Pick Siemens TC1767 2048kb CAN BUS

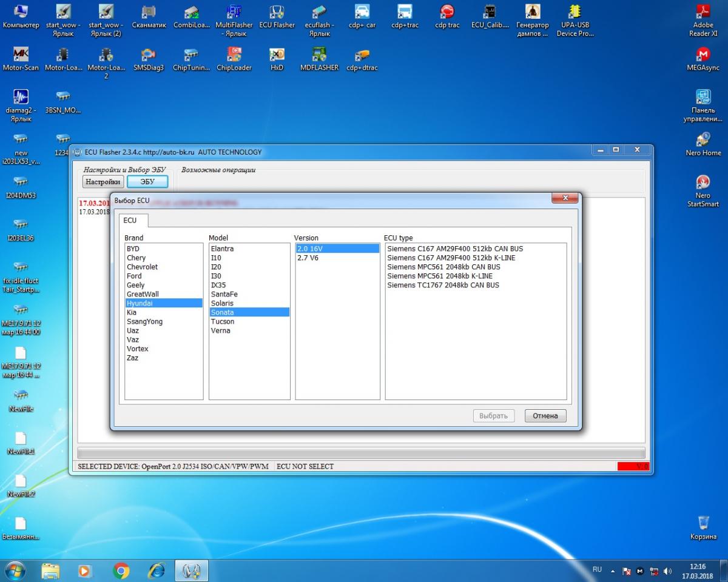(x=443, y=285)
